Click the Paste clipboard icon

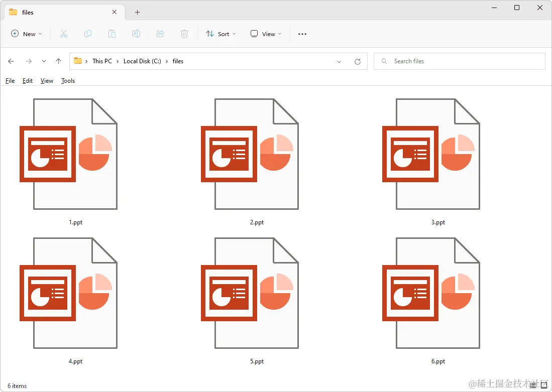(112, 34)
